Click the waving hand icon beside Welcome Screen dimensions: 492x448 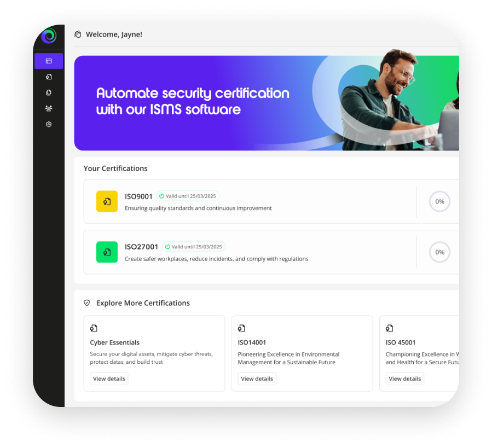(78, 34)
